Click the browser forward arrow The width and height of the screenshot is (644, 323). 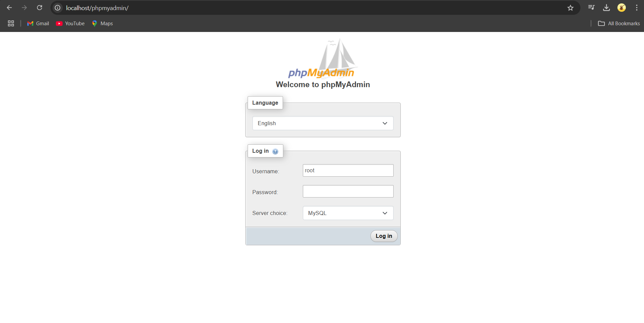[x=24, y=8]
